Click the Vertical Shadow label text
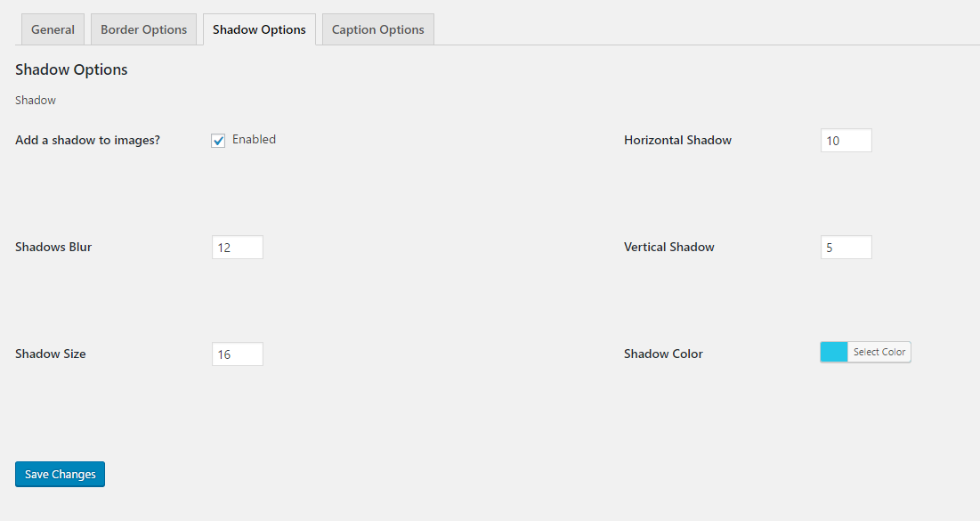This screenshot has width=980, height=521. click(x=668, y=248)
